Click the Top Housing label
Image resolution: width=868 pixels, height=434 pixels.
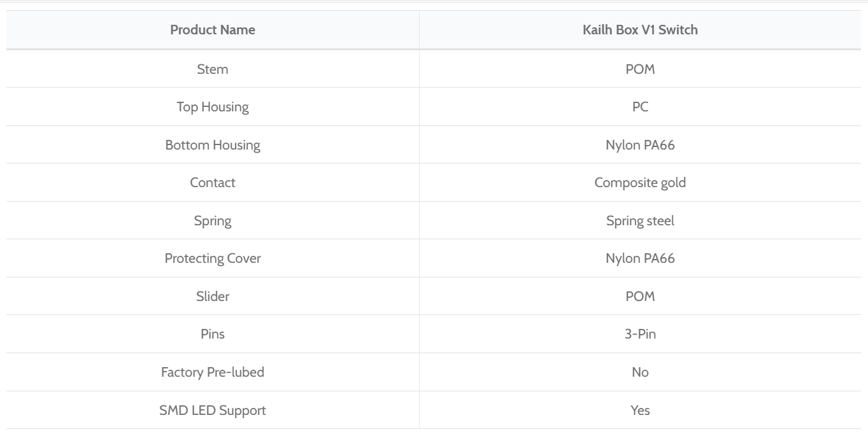point(213,107)
